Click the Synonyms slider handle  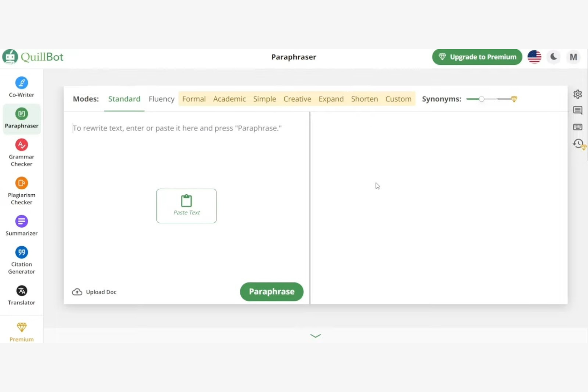pos(482,99)
